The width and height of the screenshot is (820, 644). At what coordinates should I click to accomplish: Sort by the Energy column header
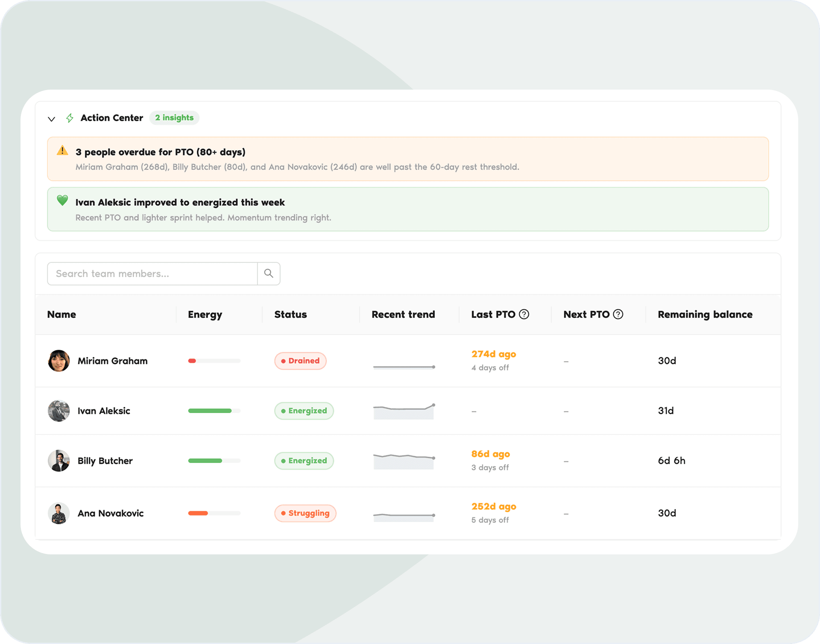click(205, 315)
